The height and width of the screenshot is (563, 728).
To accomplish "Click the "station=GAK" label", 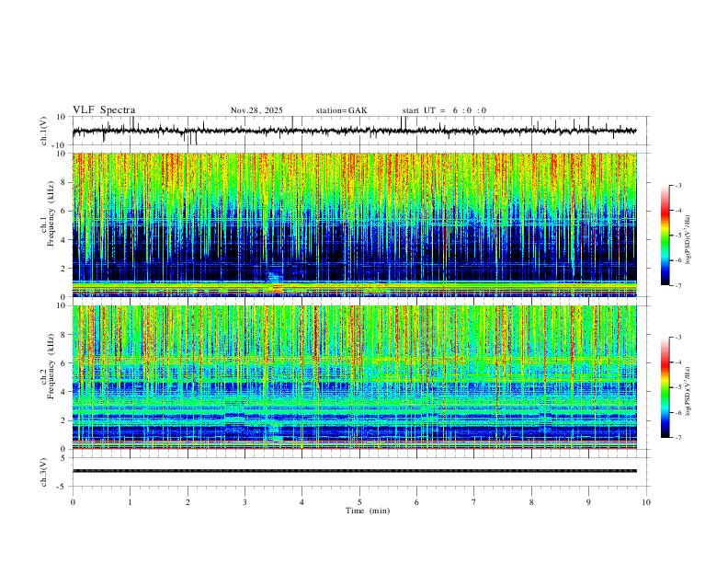I will click(x=341, y=110).
